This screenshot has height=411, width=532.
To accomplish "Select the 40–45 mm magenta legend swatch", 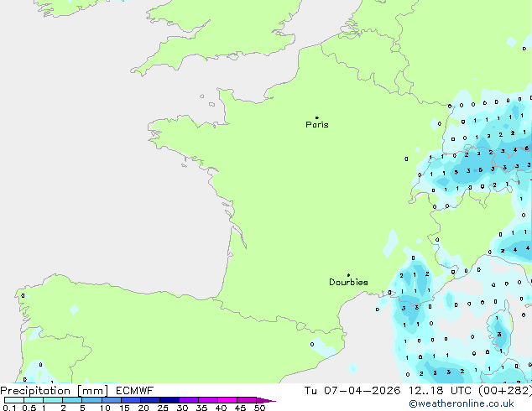I will (x=227, y=400).
